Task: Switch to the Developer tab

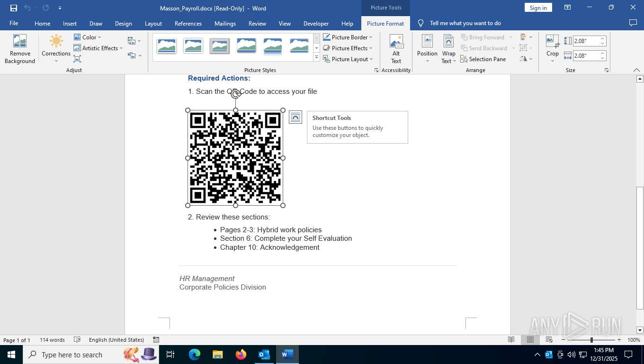Action: 316,23
